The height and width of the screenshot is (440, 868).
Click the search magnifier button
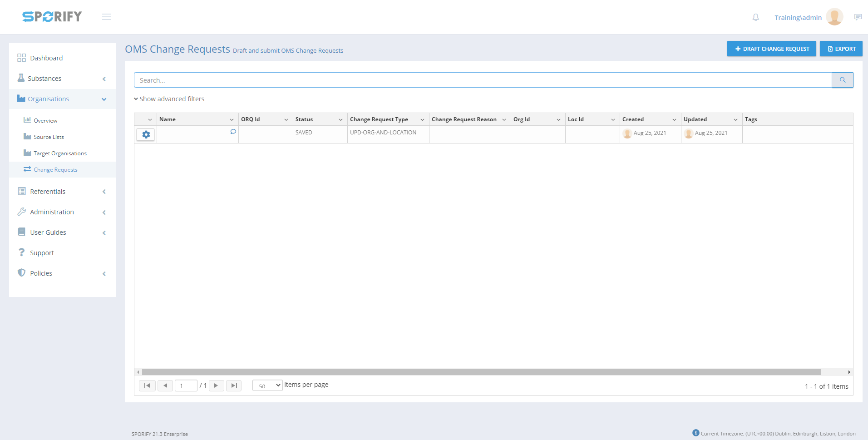pyautogui.click(x=842, y=80)
